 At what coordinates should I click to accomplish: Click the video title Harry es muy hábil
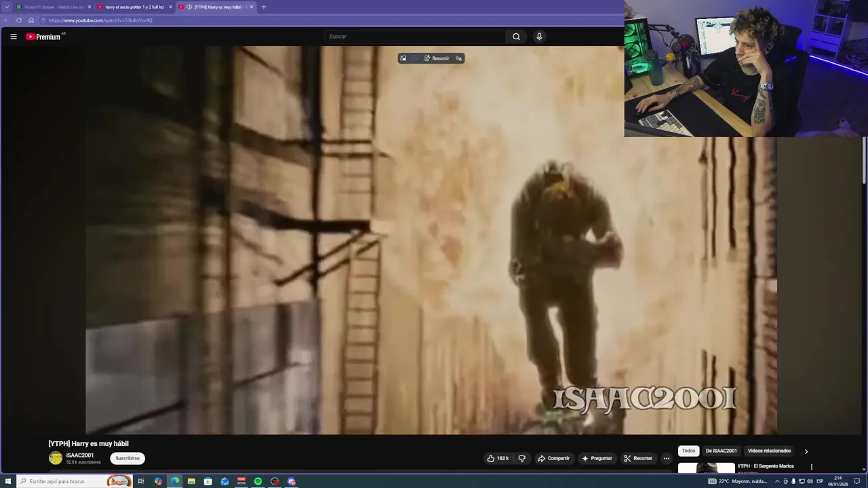pyautogui.click(x=88, y=443)
